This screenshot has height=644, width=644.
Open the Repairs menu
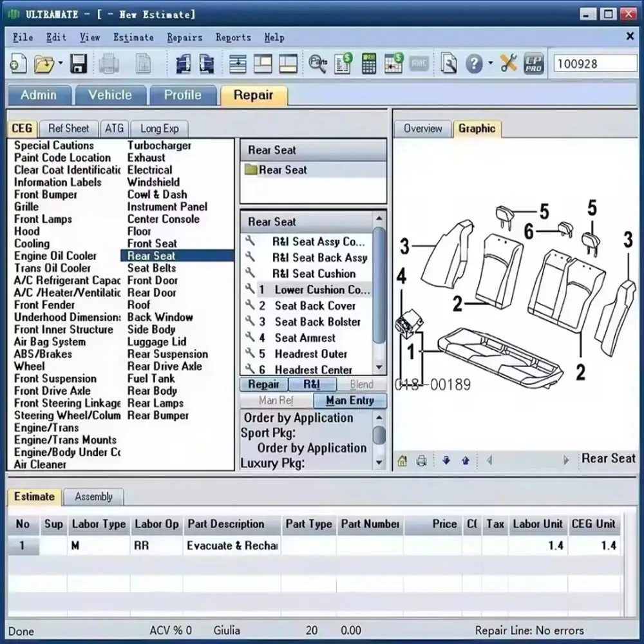coord(184,37)
